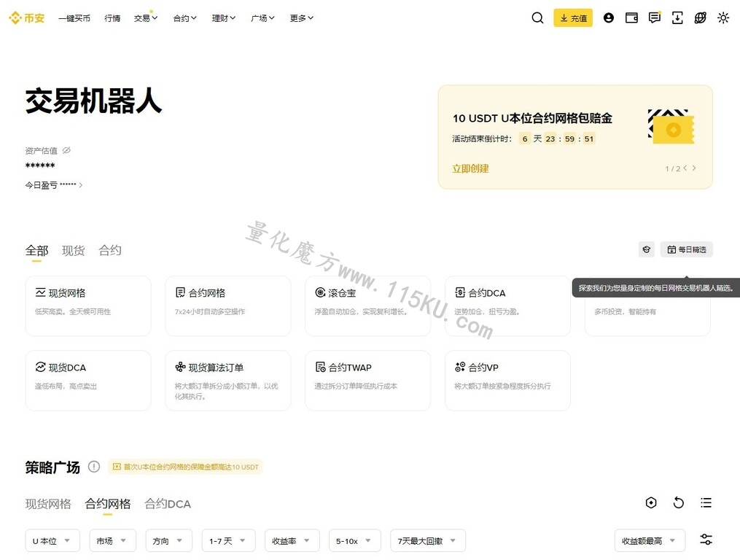
Task: Open 今日盈亏 details link
Action: (x=54, y=185)
